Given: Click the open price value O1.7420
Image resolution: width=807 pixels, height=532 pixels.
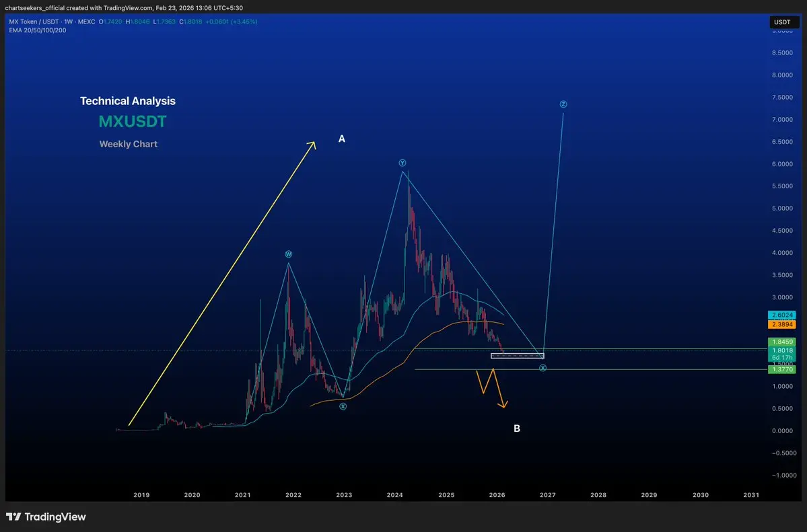Looking at the screenshot, I should [110, 22].
